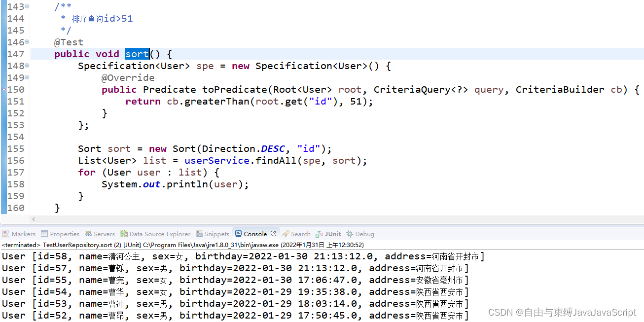
Task: Click console output row with id=55
Action: [x=236, y=280]
